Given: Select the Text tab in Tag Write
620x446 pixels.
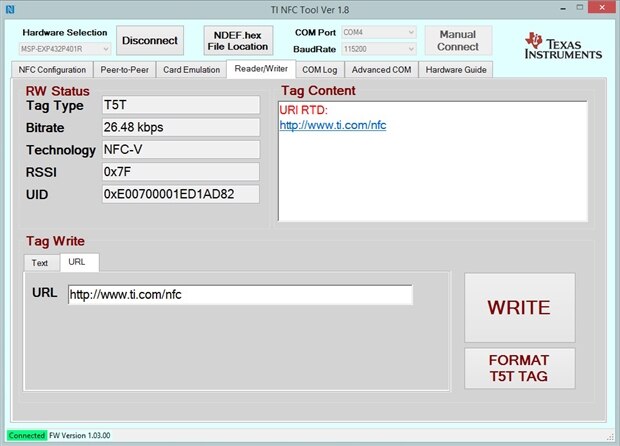Looking at the screenshot, I should tap(40, 263).
